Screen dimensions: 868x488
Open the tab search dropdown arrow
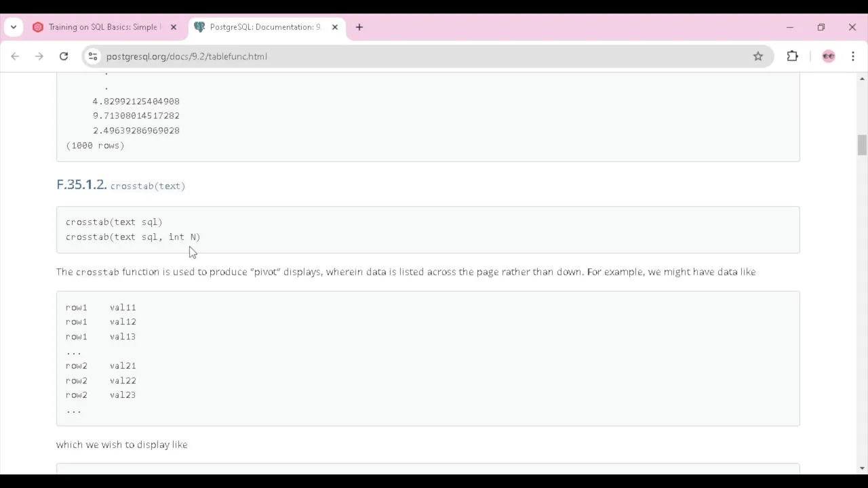(x=14, y=27)
